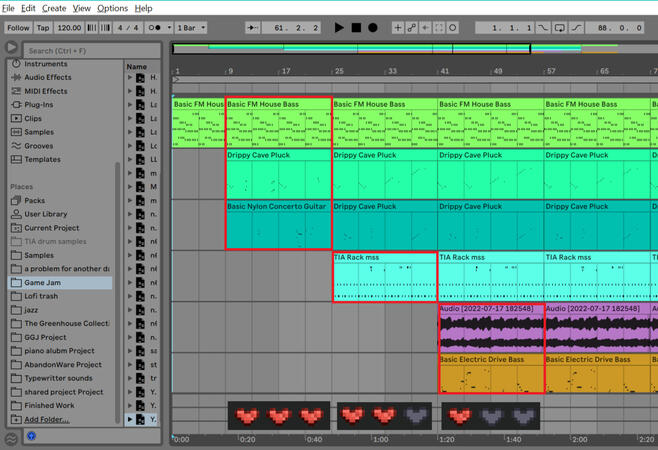Click the Tap tempo button

click(43, 28)
